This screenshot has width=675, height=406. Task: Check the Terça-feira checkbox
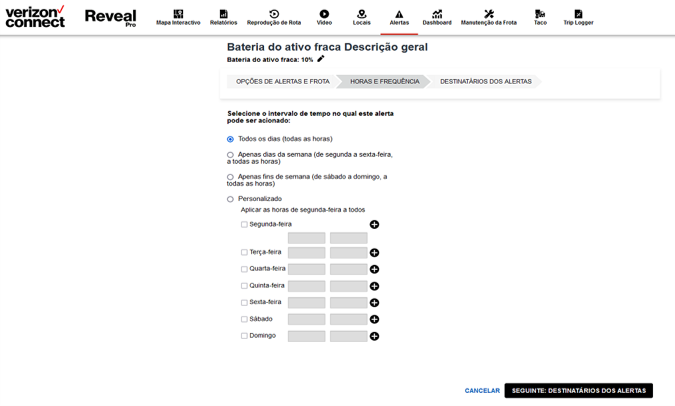pos(244,252)
